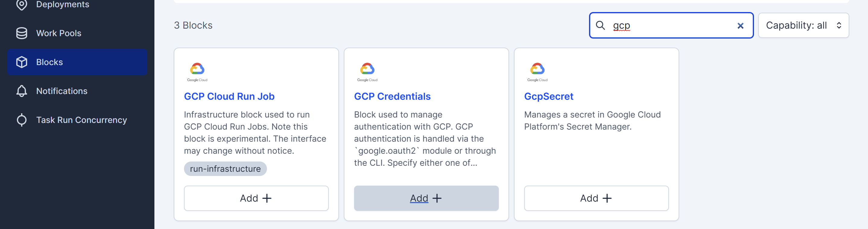Click Google Cloud logo on GCP Credentials card

tap(367, 71)
